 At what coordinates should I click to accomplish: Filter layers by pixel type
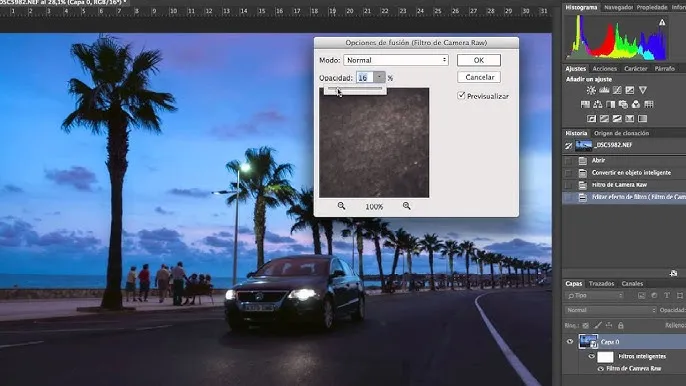(641, 295)
